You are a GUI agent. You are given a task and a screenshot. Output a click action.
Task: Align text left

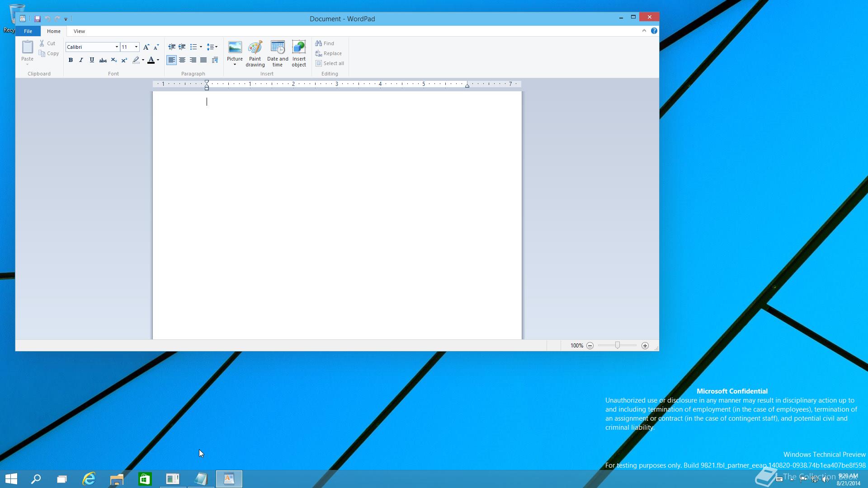171,60
